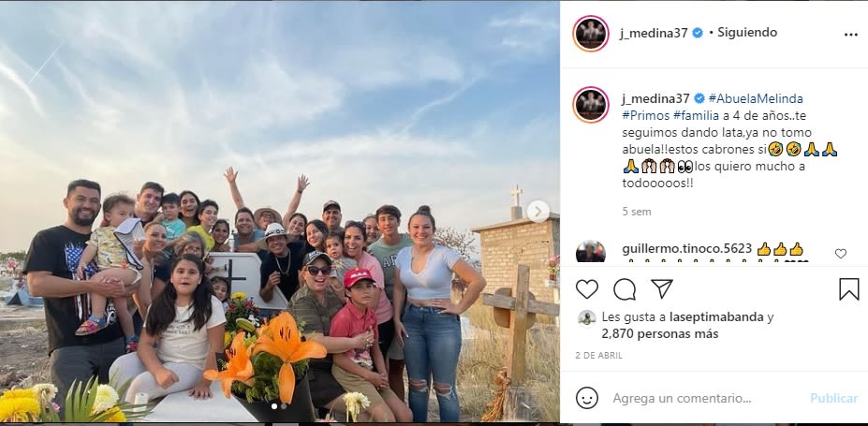Open j_medina37 profile picture in header
This screenshot has width=868, height=426.
point(591,34)
